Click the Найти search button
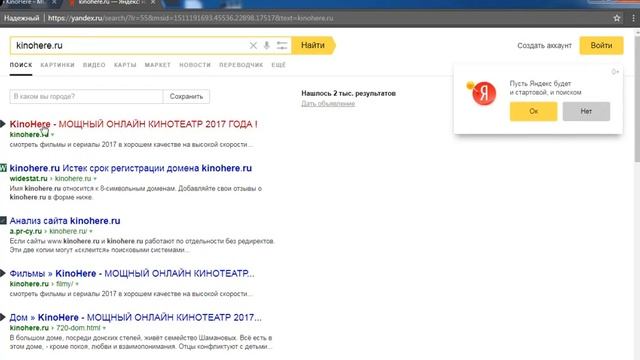Screen dimensions: 640x360 click(313, 45)
